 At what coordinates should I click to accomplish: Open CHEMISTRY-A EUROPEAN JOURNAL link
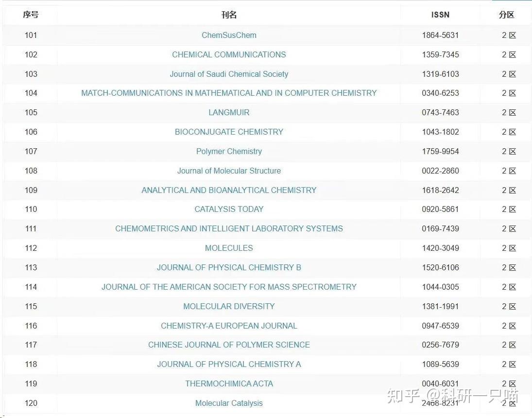click(229, 326)
